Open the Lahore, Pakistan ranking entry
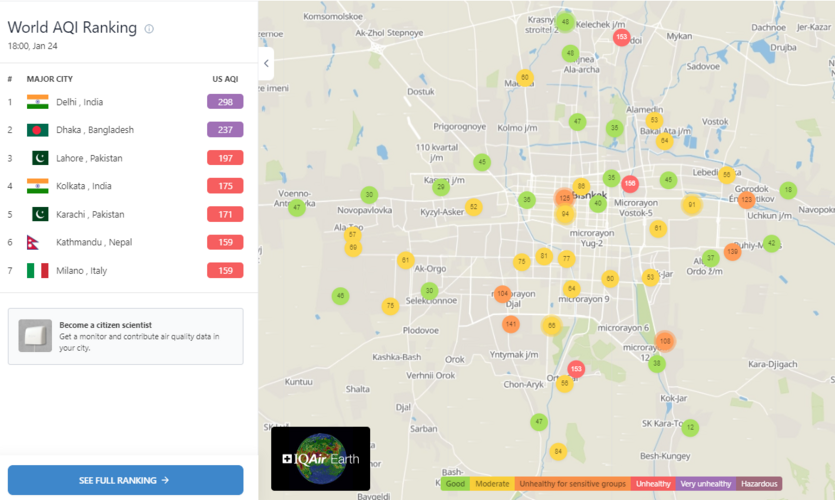This screenshot has height=500, width=835. click(x=89, y=158)
